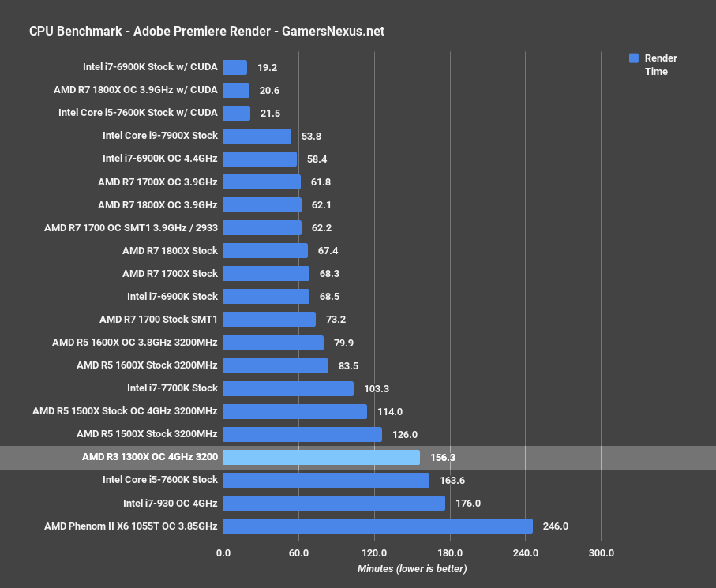Select the Intel i7-7700K Stock bar

point(288,388)
